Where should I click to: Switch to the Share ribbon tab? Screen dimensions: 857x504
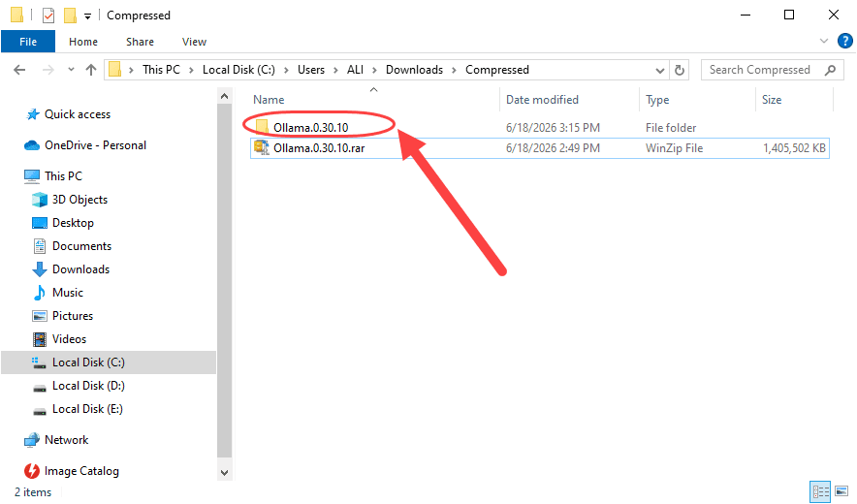pos(140,42)
